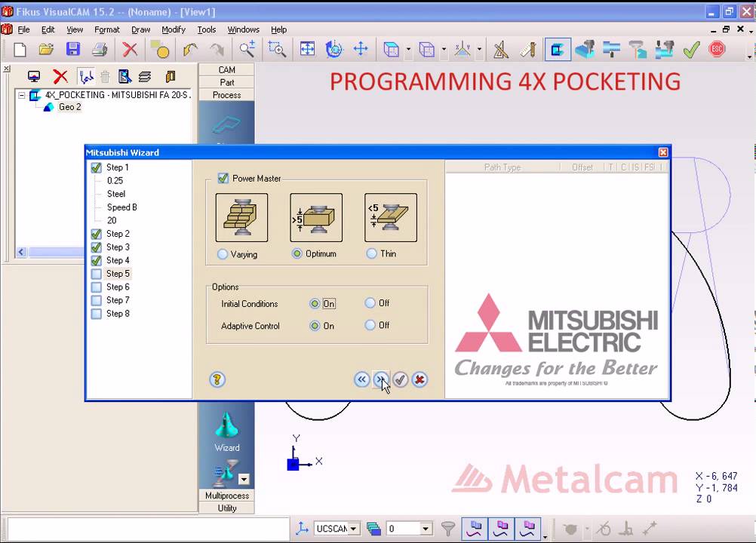Switch to the Part panel tab
The image size is (756, 543).
pos(226,82)
